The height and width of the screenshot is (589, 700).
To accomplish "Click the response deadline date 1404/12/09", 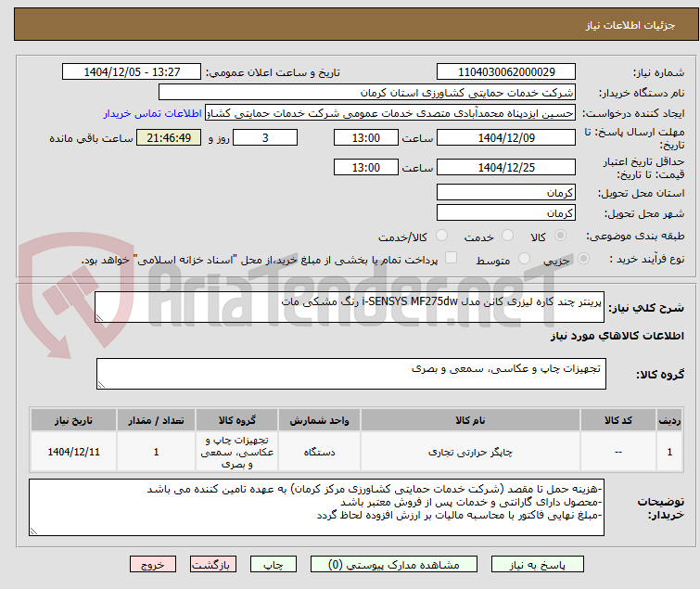I will pyautogui.click(x=506, y=137).
